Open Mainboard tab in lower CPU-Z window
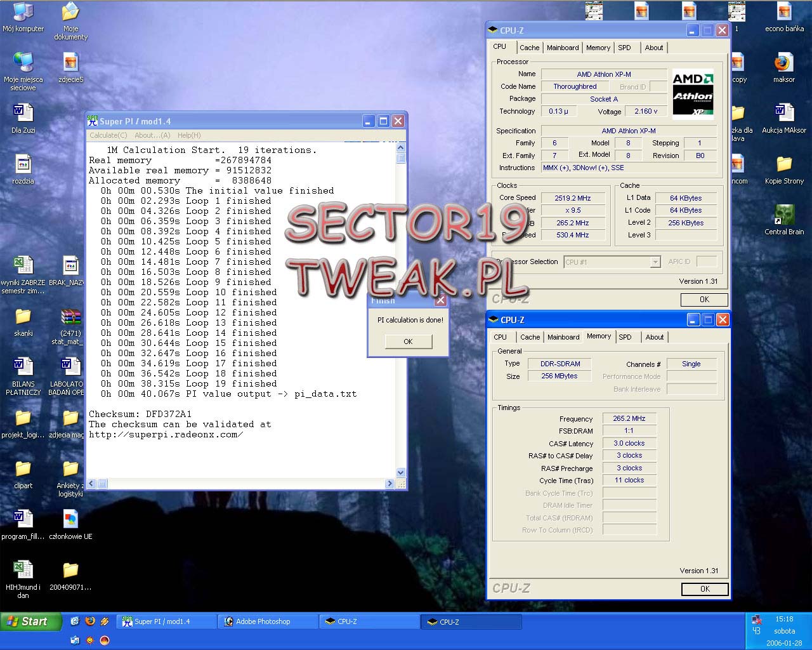812x650 pixels. pos(563,337)
